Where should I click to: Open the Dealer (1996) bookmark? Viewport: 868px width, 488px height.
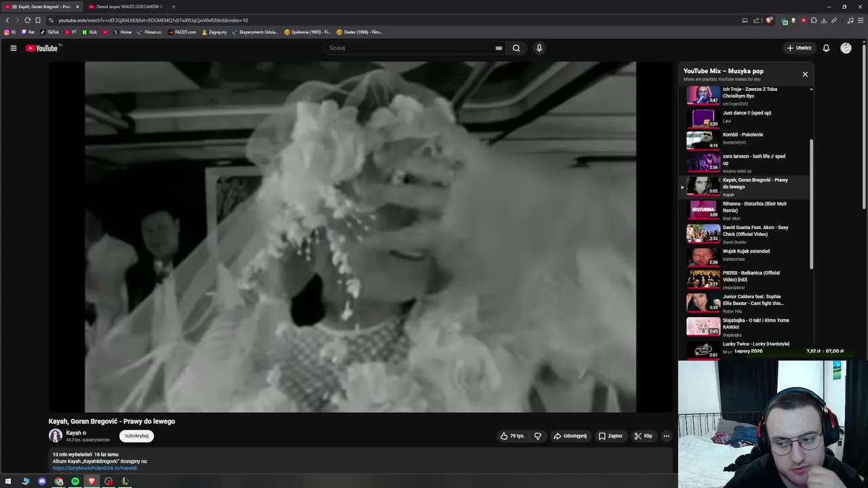[x=359, y=32]
